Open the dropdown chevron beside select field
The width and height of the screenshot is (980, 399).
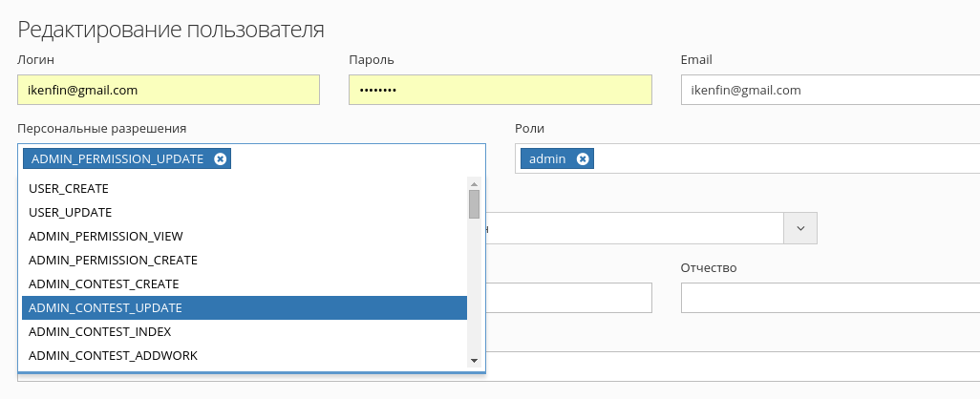(800, 228)
